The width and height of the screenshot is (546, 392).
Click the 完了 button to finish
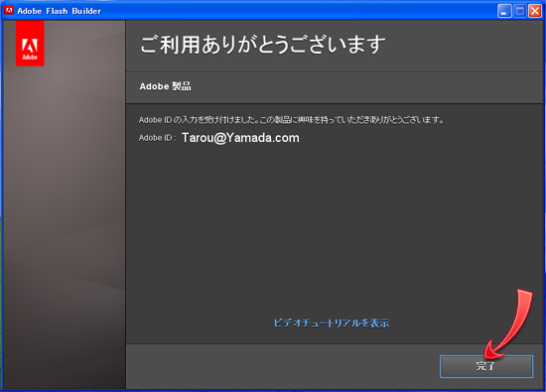486,366
